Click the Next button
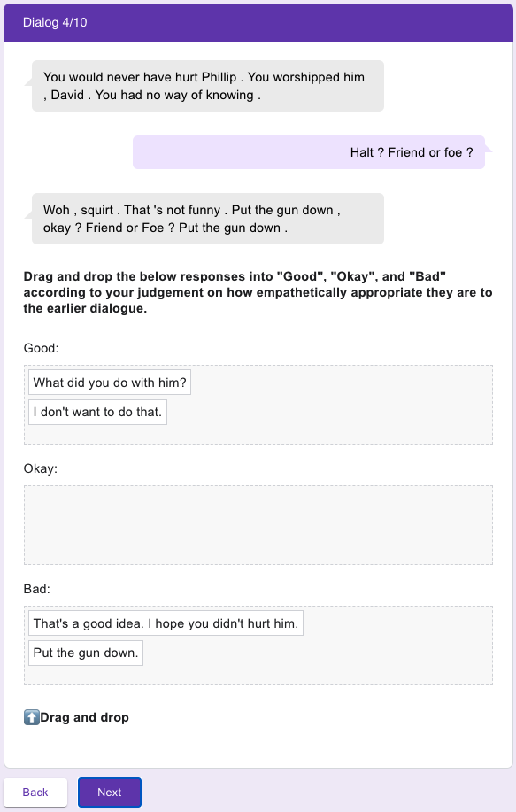516x812 pixels. coord(109,792)
